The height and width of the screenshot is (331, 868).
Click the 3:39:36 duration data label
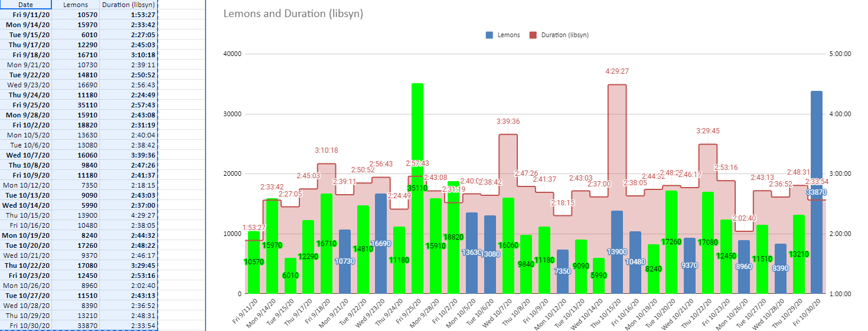point(508,122)
